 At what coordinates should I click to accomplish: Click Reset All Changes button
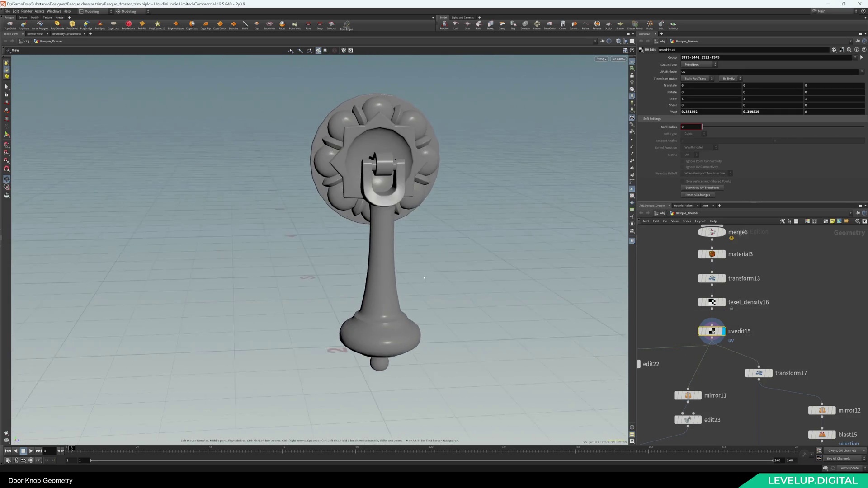pyautogui.click(x=698, y=195)
